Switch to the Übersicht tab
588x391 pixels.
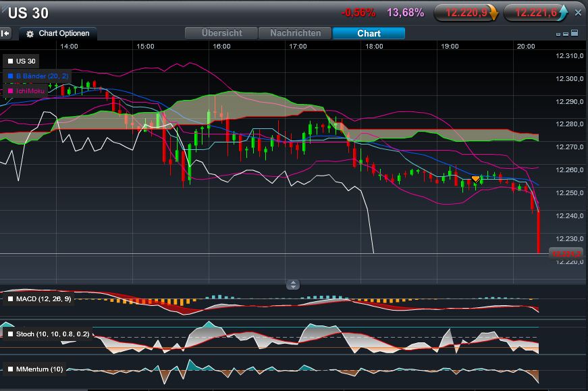(x=222, y=33)
